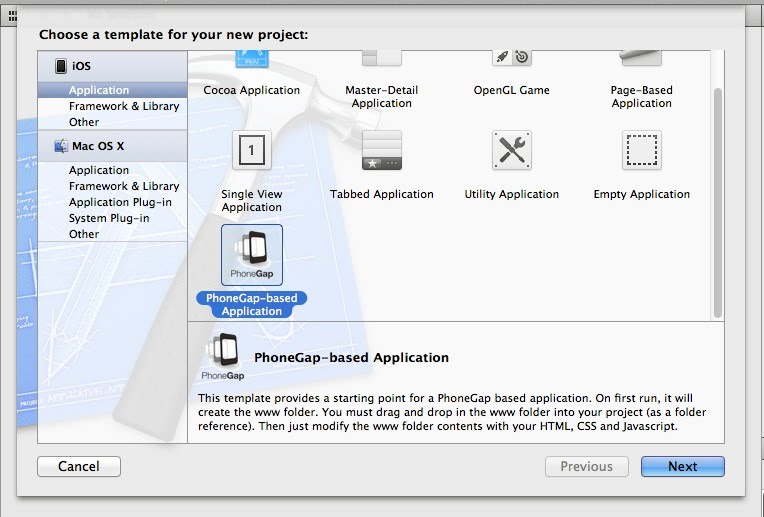Pick the Utility Application template icon
The height and width of the screenshot is (517, 764).
coord(511,151)
